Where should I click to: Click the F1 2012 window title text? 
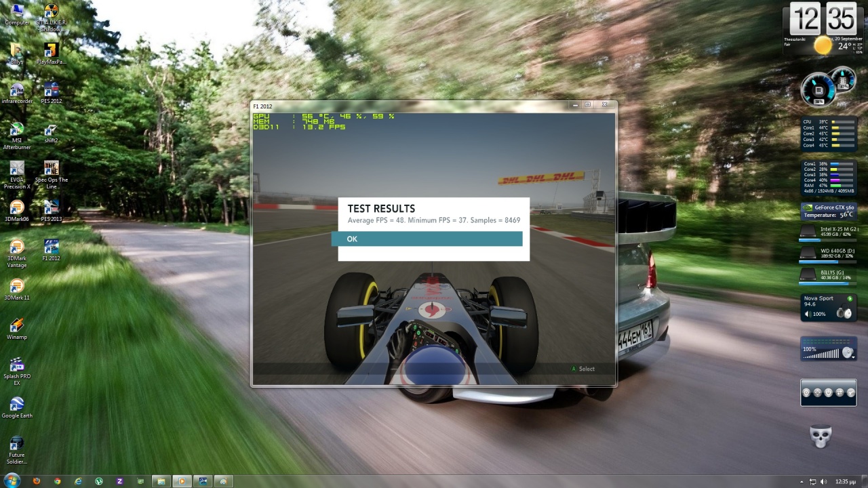pyautogui.click(x=262, y=106)
